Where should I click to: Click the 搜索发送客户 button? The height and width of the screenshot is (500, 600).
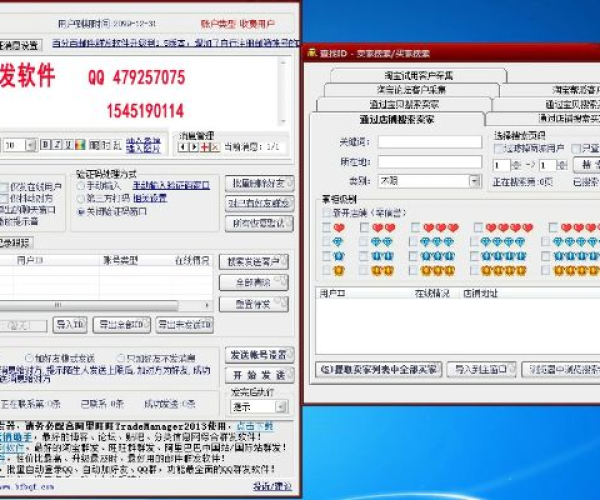tap(254, 262)
